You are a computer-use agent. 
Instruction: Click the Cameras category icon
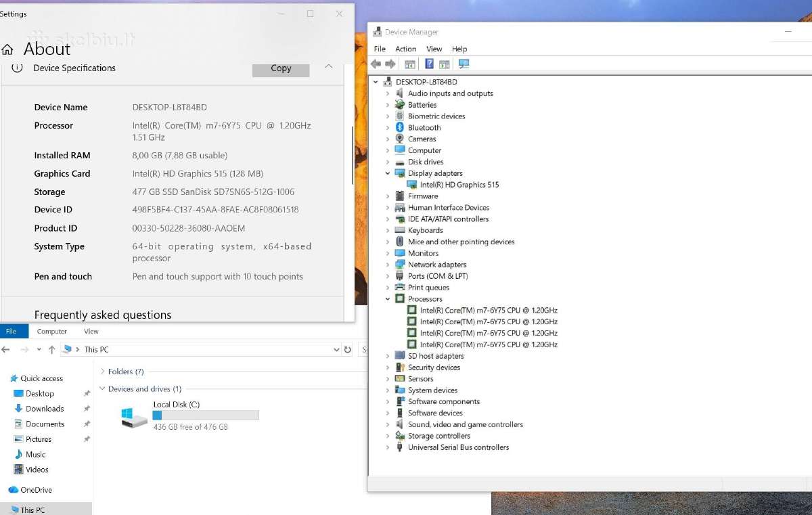400,139
